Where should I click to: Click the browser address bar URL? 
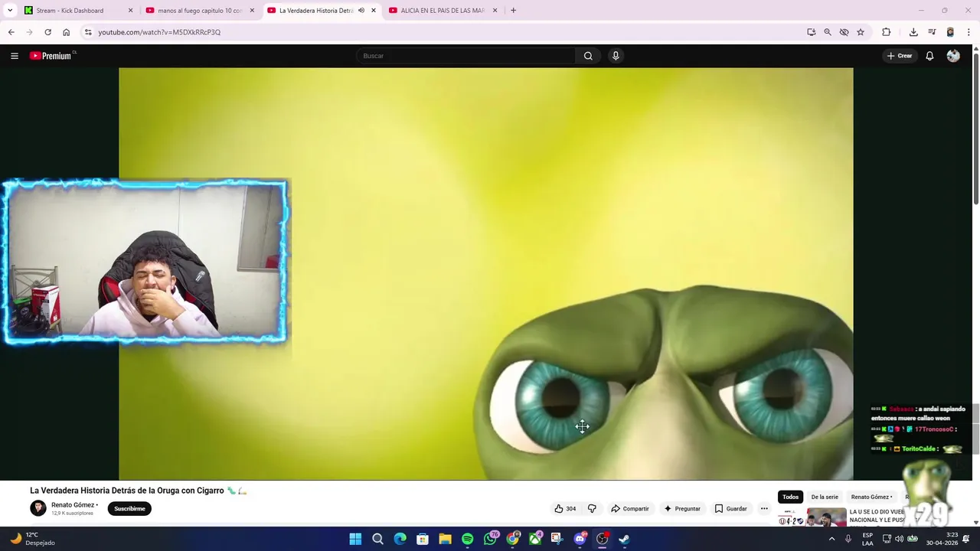[x=159, y=32]
